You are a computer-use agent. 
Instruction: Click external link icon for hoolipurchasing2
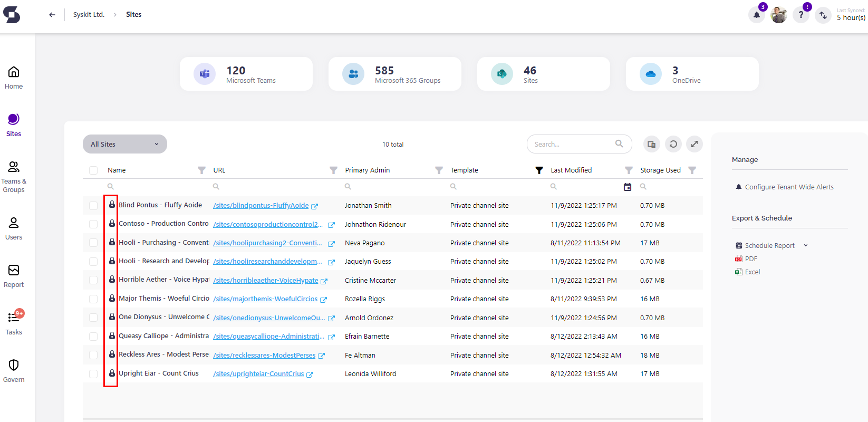(x=331, y=244)
